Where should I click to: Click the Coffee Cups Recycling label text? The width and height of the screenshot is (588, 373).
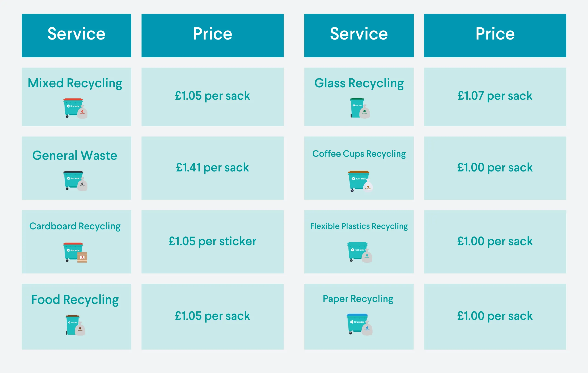(x=359, y=154)
